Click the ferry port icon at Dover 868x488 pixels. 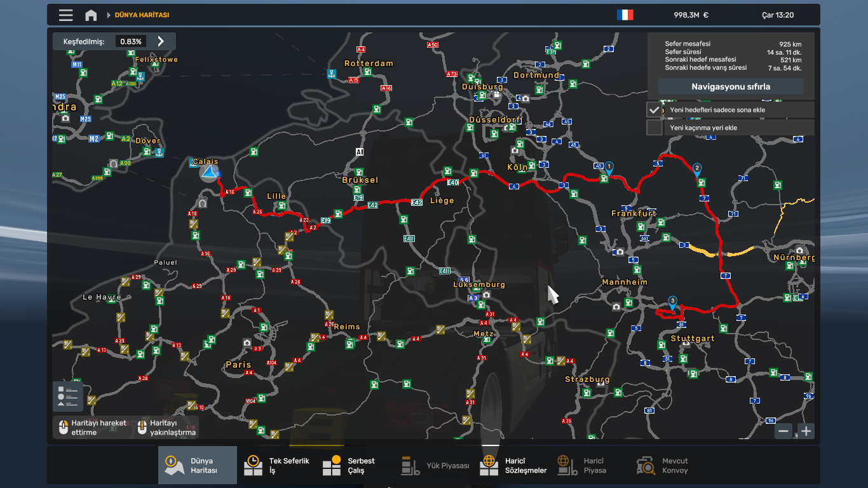tap(159, 152)
